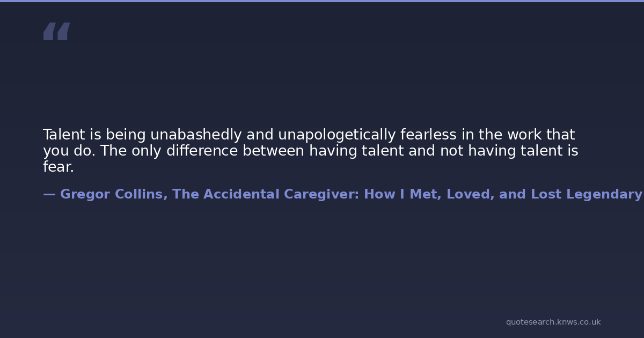Click the author name Gregor Collins
Image resolution: width=644 pixels, height=338 pixels.
pos(112,194)
